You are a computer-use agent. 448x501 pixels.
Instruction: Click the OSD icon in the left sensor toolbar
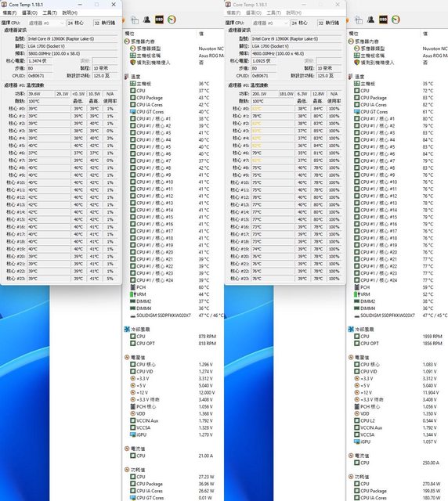click(x=159, y=20)
